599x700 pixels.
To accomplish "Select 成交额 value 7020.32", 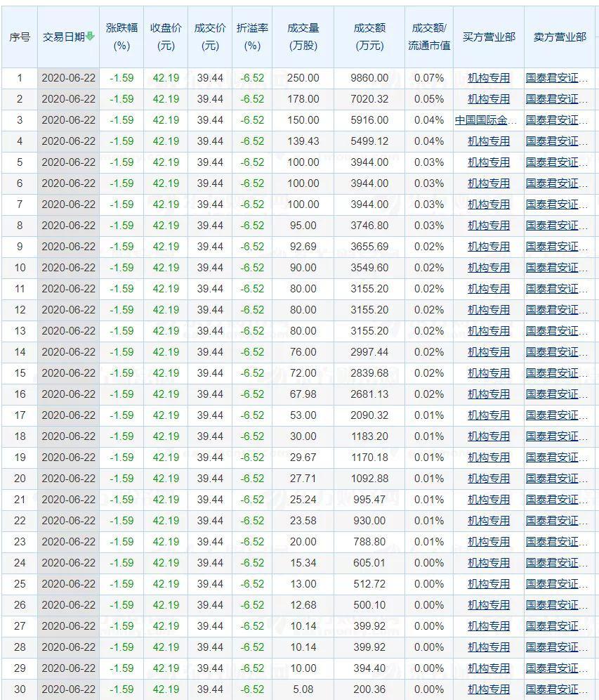I will point(369,99).
